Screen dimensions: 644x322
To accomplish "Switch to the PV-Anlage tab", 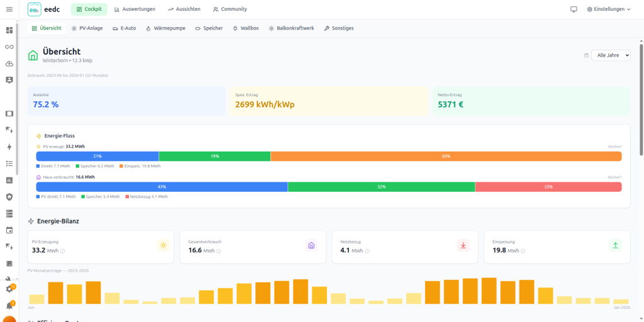I will pos(88,28).
